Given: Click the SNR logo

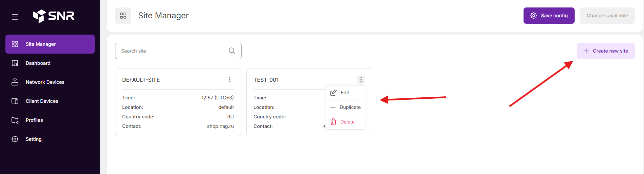Looking at the screenshot, I should [54, 16].
